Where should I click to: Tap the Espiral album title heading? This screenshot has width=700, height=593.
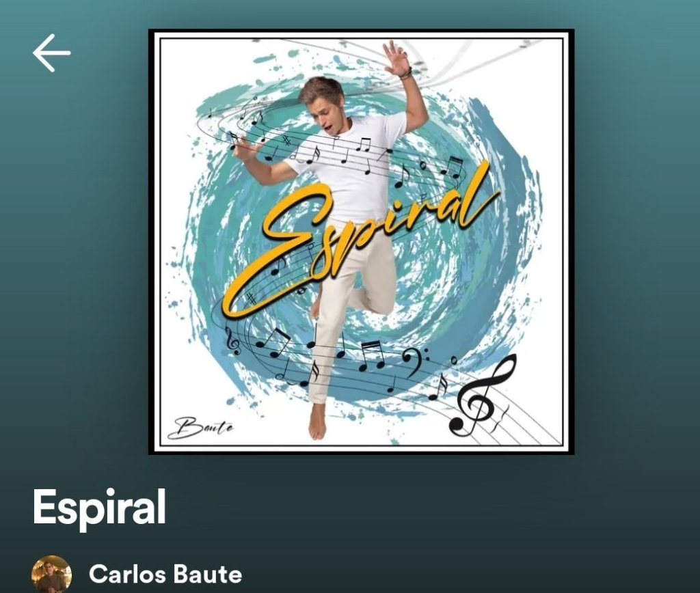click(99, 508)
